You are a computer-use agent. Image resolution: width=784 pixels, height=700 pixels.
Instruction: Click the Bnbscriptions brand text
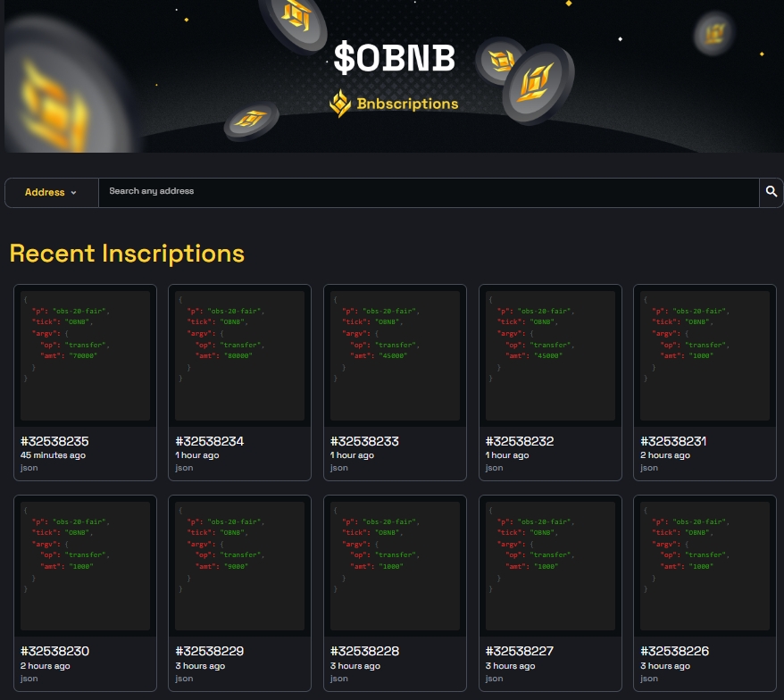(x=407, y=104)
